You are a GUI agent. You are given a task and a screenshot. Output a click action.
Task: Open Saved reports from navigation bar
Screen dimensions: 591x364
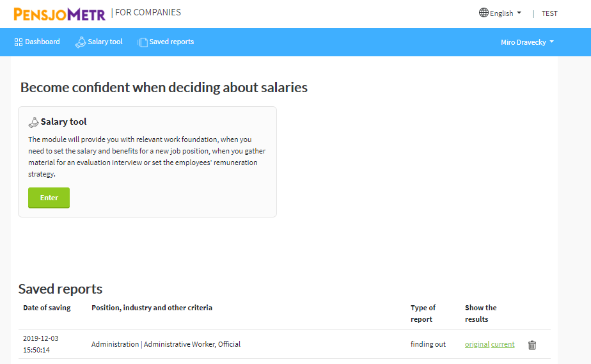click(x=166, y=42)
